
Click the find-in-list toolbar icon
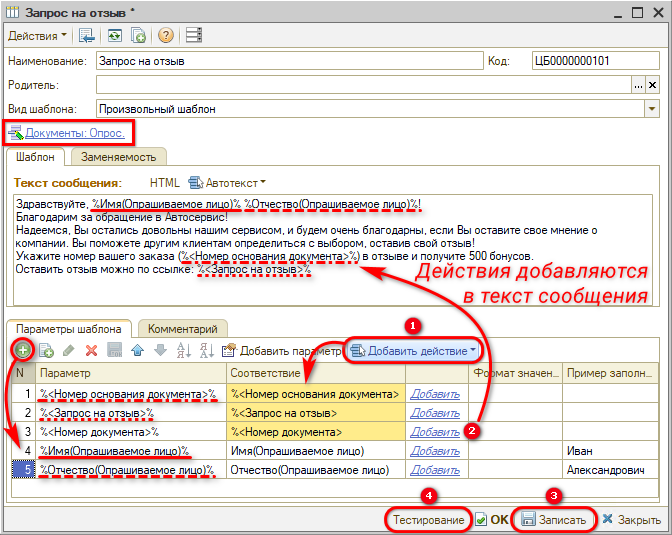click(x=87, y=36)
